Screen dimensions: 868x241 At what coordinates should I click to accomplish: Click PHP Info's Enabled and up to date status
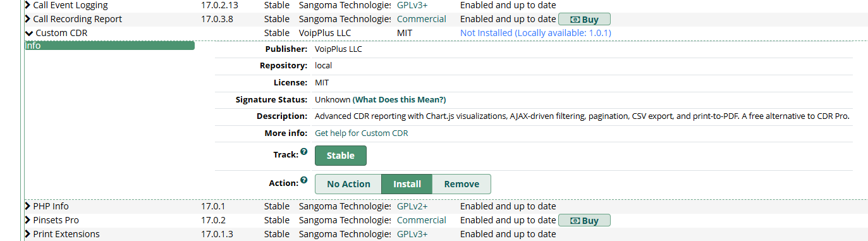[x=508, y=206]
